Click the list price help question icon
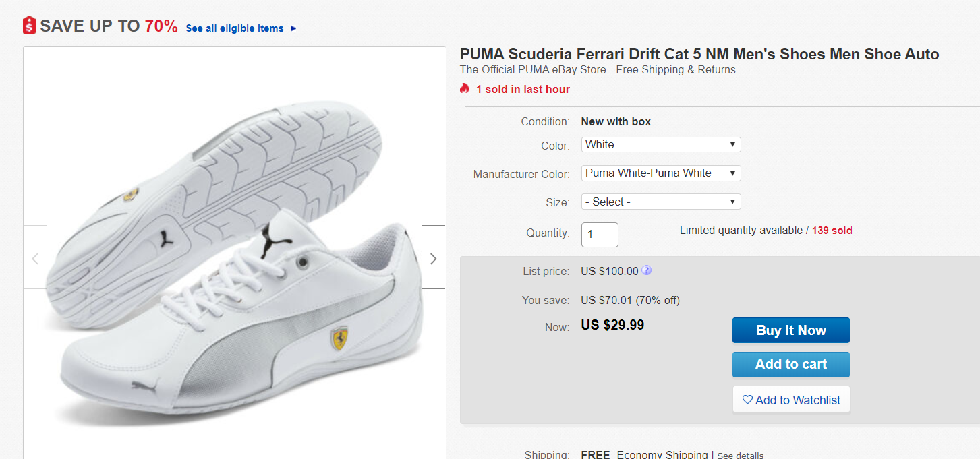The image size is (980, 459). pyautogui.click(x=646, y=270)
